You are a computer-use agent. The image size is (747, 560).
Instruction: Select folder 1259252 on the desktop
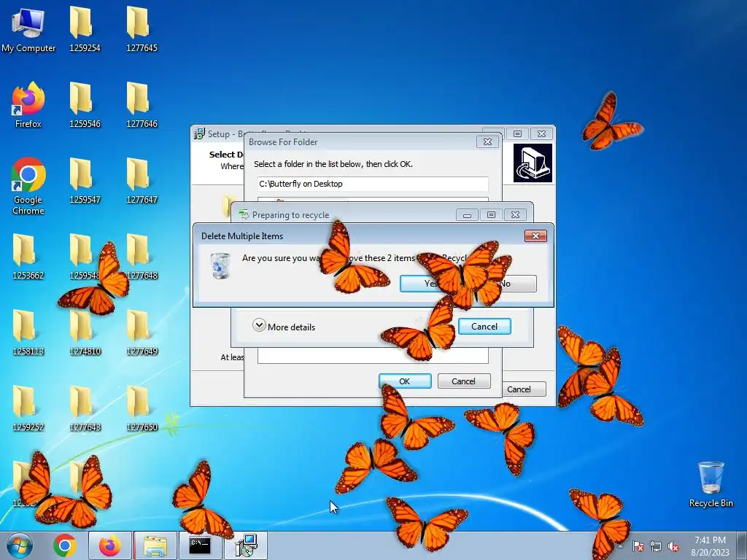(x=28, y=408)
